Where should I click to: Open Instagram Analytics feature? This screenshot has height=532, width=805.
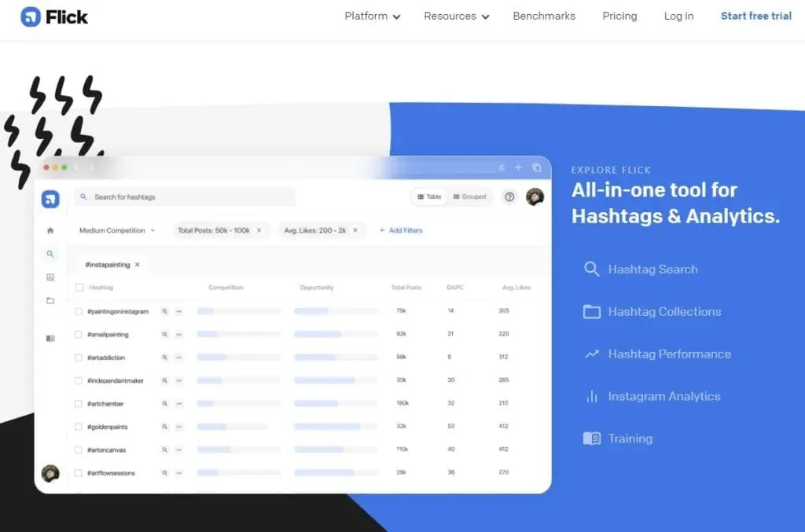click(x=652, y=397)
